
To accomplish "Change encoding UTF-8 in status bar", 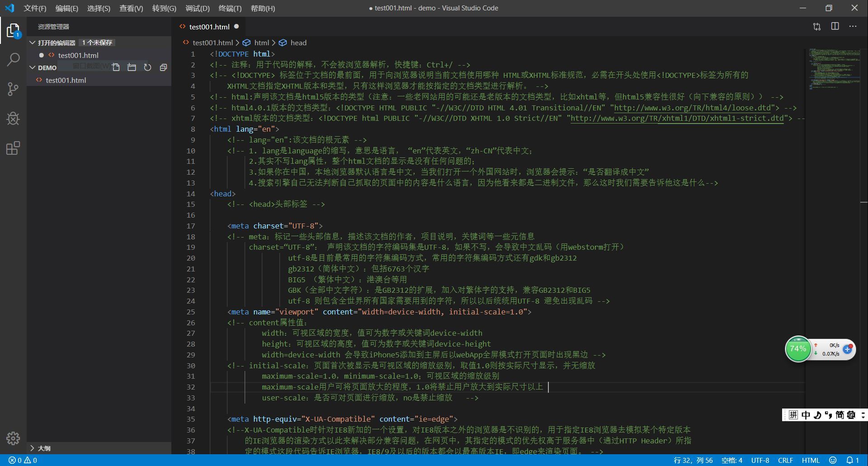I will point(760,460).
